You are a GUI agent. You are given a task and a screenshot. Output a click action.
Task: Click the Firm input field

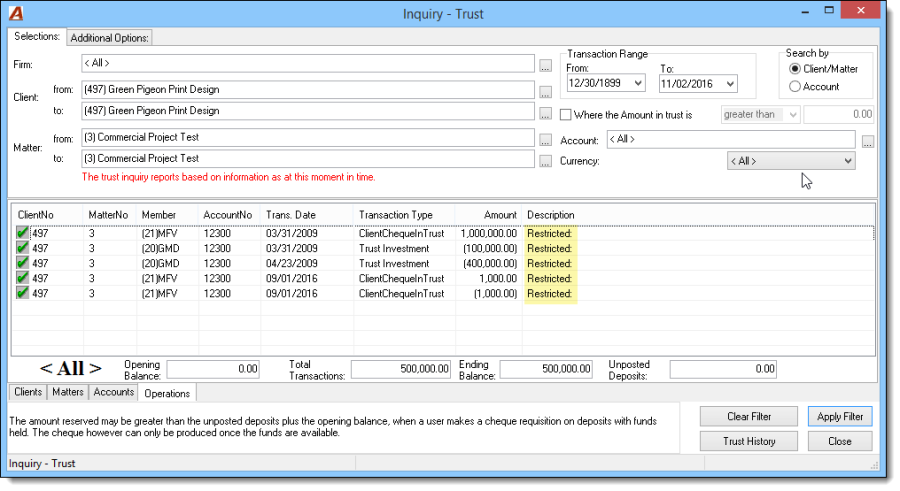(308, 63)
